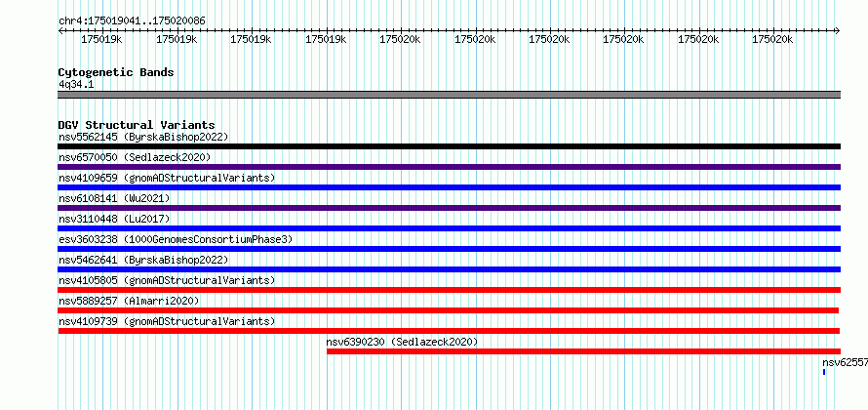Click the blue bar under nsv3110448

click(x=450, y=228)
